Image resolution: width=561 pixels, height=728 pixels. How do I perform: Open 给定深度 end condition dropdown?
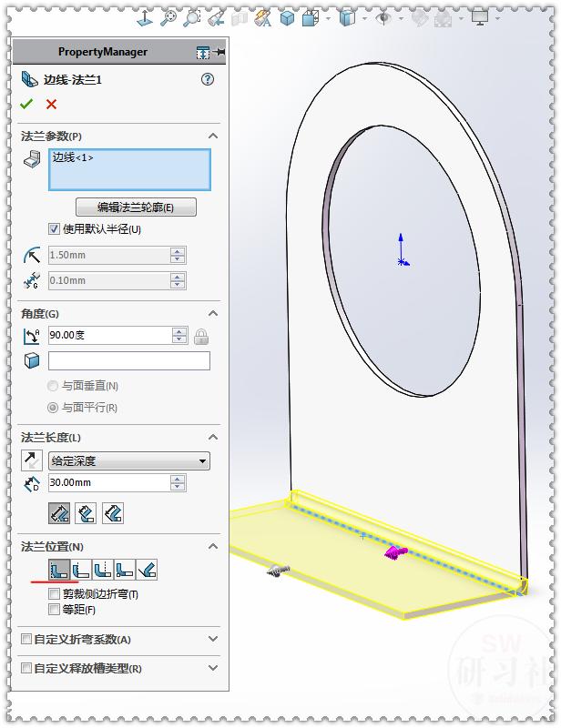(129, 461)
